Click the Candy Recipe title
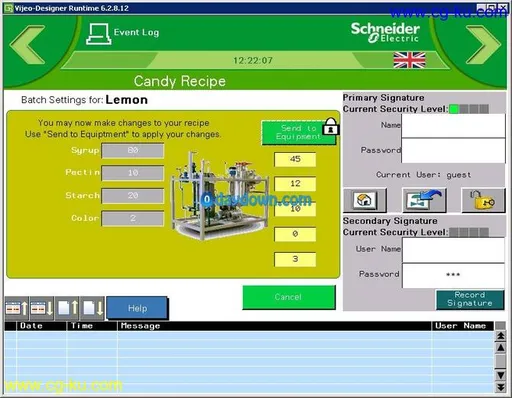Image resolution: width=512 pixels, height=398 pixels. pos(180,81)
